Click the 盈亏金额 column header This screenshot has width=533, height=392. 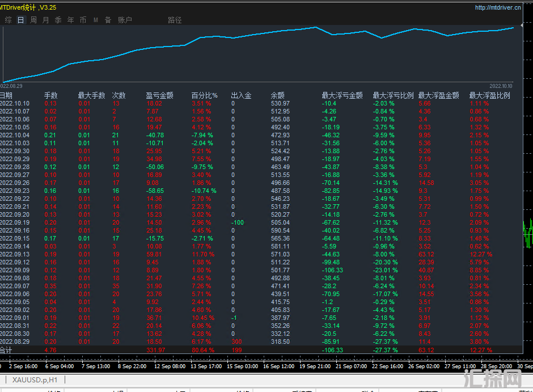(159, 96)
